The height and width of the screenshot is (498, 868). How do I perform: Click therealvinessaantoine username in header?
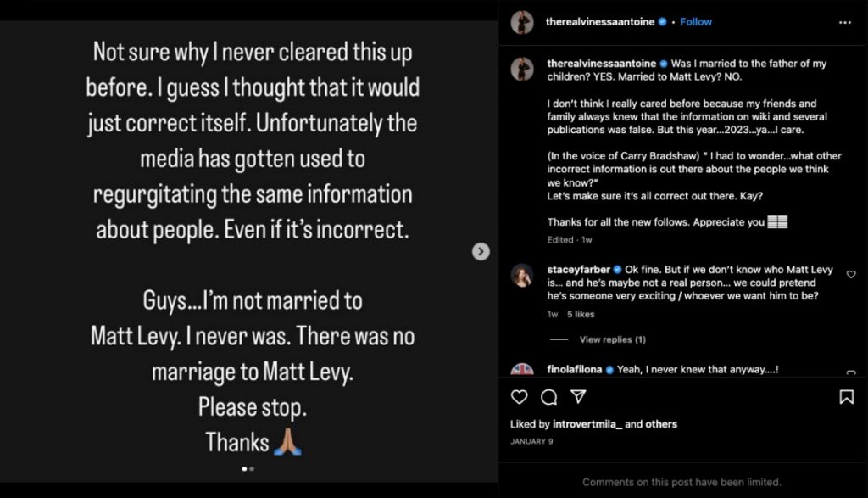600,22
